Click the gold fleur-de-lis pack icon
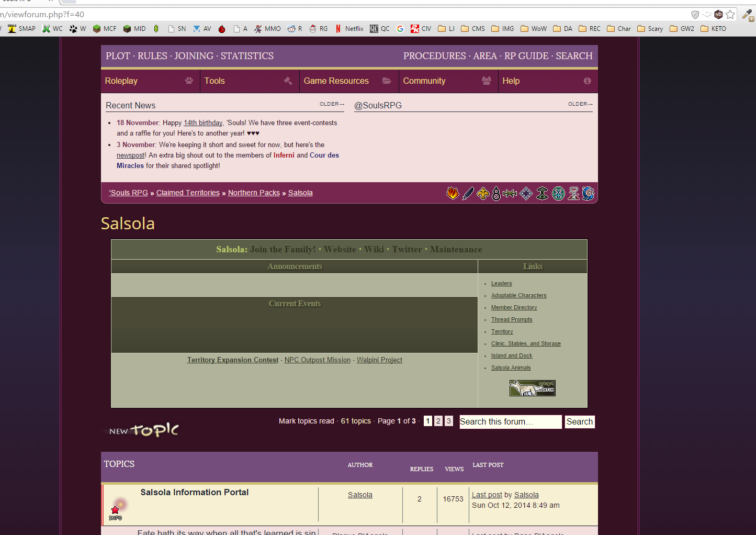This screenshot has width=756, height=535. [483, 194]
